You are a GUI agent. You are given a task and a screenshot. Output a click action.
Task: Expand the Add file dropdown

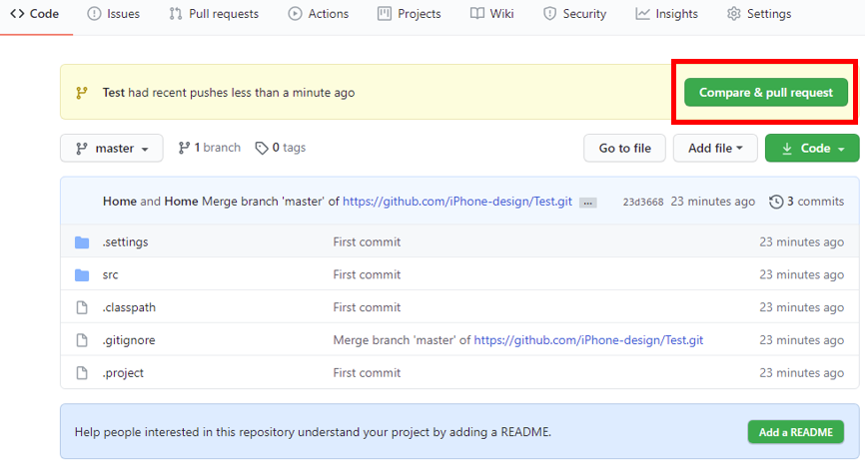(x=715, y=149)
